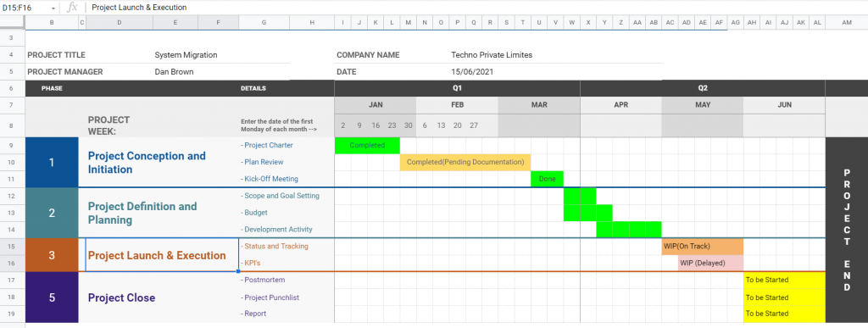Click the green Done cell for Kick-Off Meeting
The image size is (868, 328).
tap(547, 179)
